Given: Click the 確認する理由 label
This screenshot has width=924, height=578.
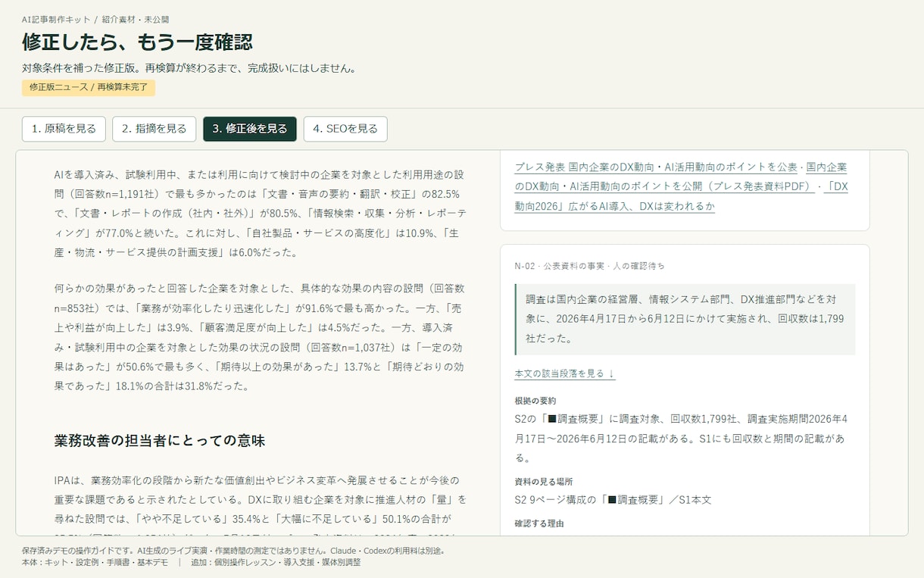Looking at the screenshot, I should [539, 523].
